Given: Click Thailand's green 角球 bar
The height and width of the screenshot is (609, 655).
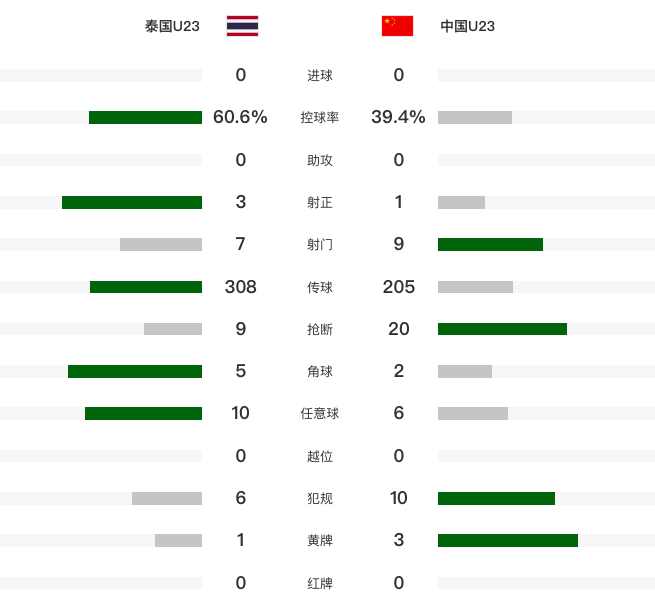Looking at the screenshot, I should coord(135,371).
